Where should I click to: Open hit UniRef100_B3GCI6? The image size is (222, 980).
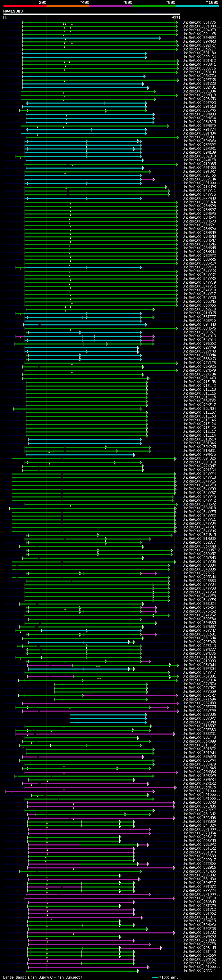199,68
